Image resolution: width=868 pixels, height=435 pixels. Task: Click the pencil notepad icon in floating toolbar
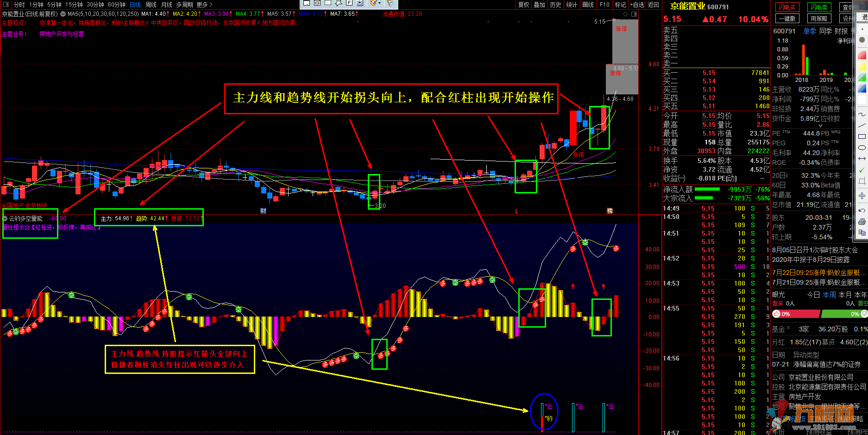390,3
